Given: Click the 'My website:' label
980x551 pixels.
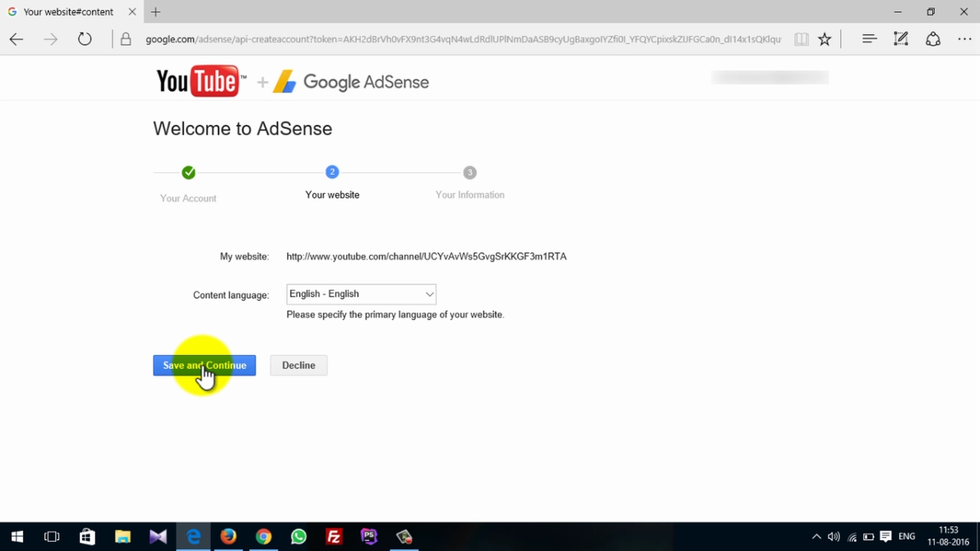Looking at the screenshot, I should click(x=245, y=256).
